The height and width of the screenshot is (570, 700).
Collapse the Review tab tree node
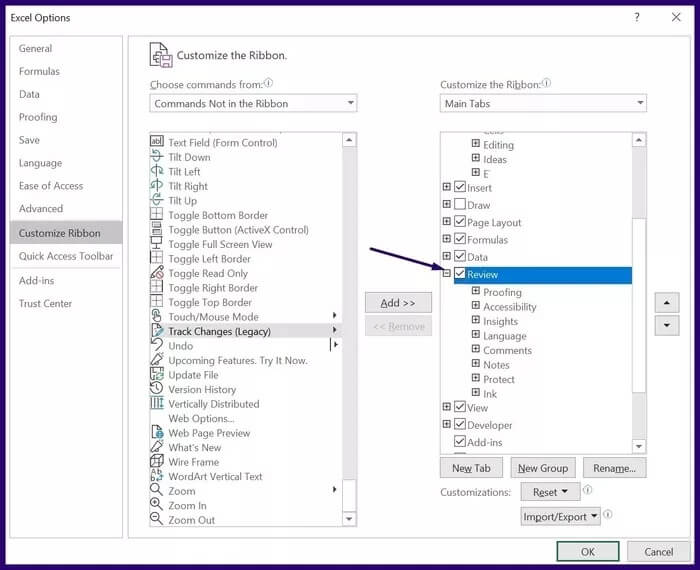click(x=446, y=273)
